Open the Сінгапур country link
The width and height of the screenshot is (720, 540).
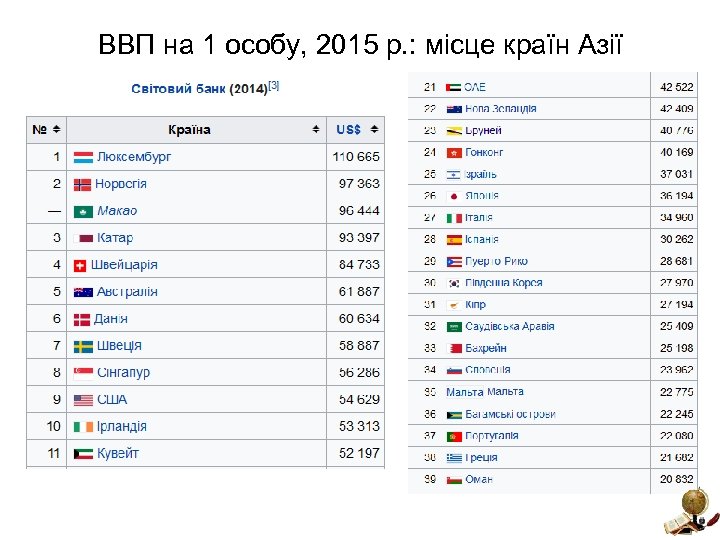123,373
